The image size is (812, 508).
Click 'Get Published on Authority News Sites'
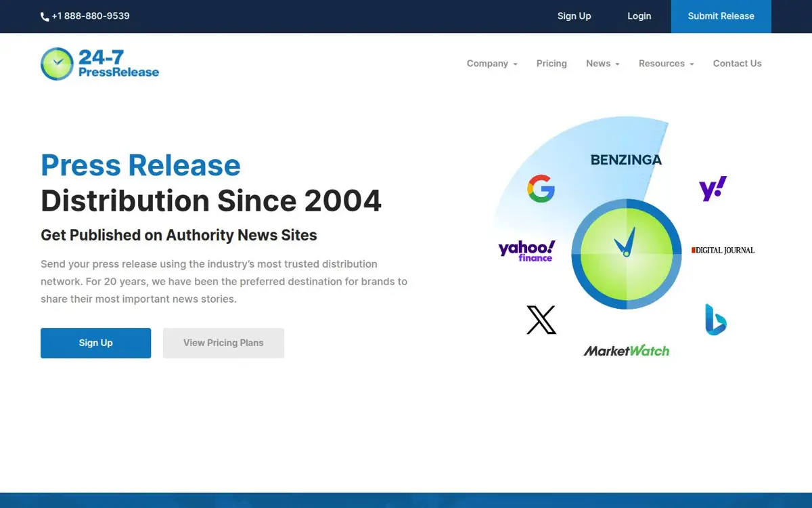click(x=179, y=236)
